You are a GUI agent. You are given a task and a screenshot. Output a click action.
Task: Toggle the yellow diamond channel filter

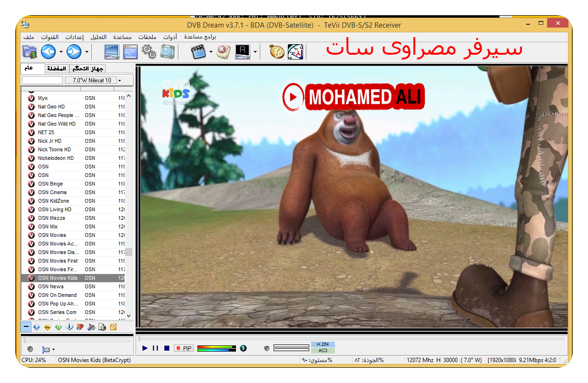[47, 327]
